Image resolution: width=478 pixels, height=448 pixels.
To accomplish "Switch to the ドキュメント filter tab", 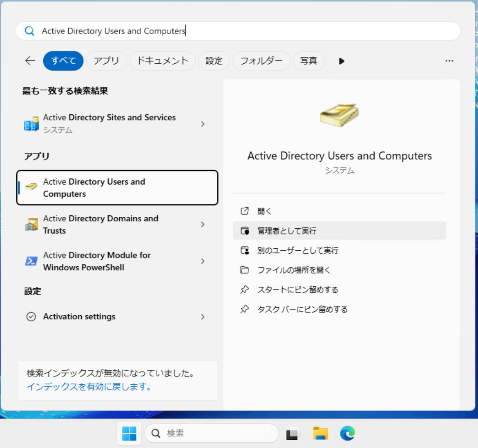I will [x=163, y=61].
